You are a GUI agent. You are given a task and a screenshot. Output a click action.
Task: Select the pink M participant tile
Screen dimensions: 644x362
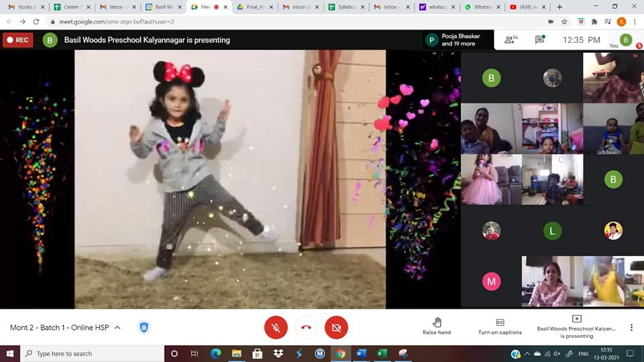click(491, 282)
